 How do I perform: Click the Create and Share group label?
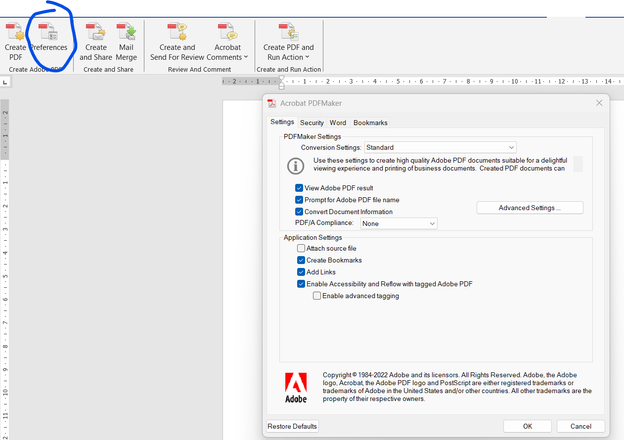pyautogui.click(x=108, y=70)
